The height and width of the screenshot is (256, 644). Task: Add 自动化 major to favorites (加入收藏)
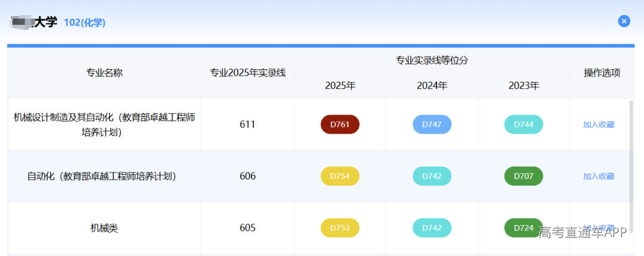[599, 176]
